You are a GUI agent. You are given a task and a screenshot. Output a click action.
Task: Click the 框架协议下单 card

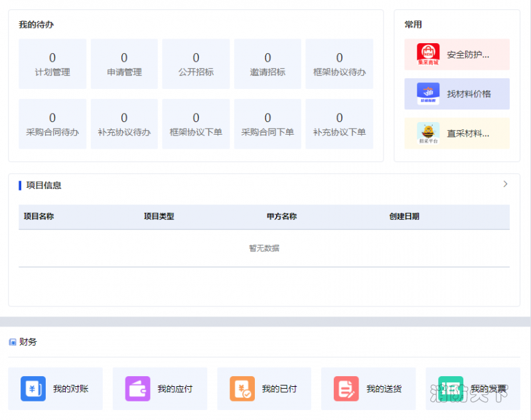click(x=196, y=124)
